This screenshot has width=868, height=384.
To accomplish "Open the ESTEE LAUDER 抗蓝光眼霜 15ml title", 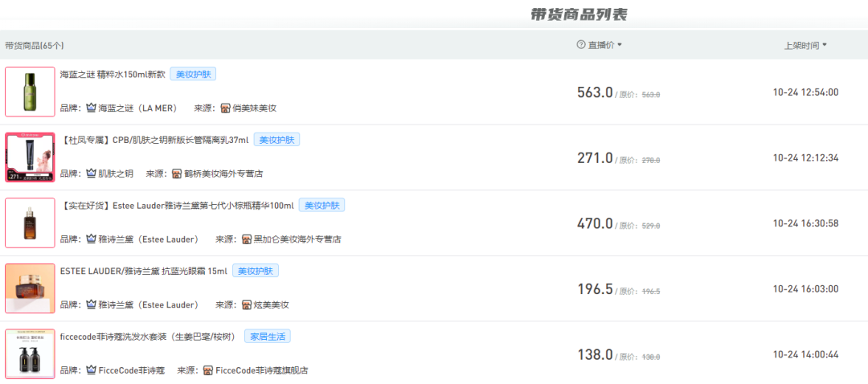I will pos(143,272).
